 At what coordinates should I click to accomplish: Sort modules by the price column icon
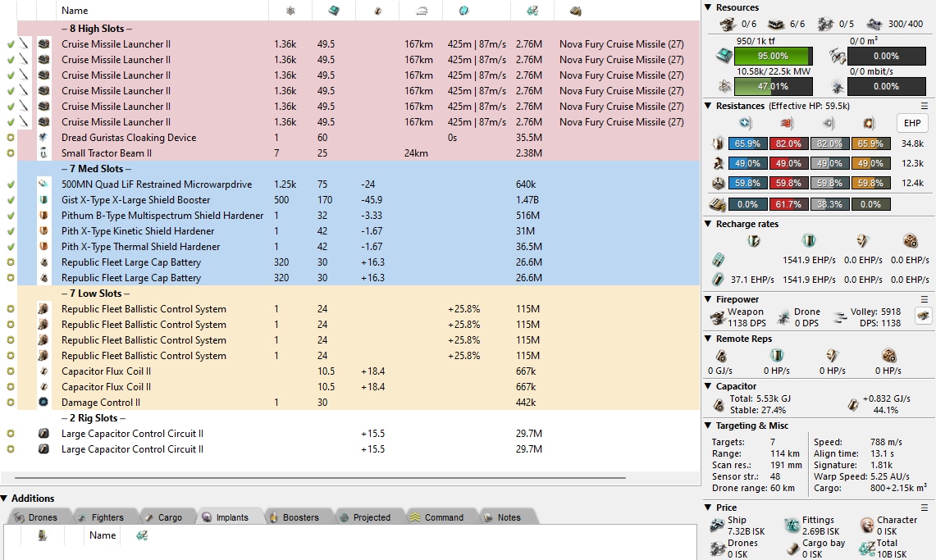[x=532, y=11]
